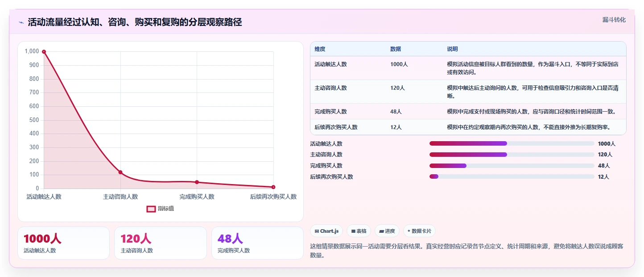The height and width of the screenshot is (277, 644).
Task: Click the description starting 模拟活动信息被目标人群看到
Action: pyautogui.click(x=533, y=68)
